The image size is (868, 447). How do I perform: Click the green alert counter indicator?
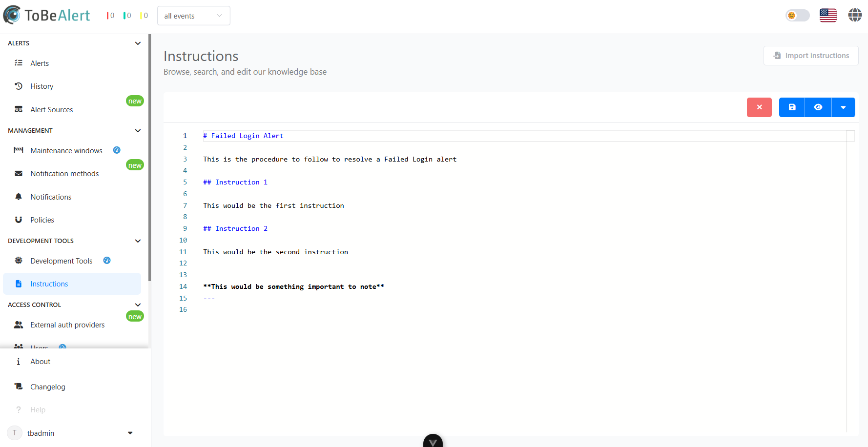coord(127,16)
